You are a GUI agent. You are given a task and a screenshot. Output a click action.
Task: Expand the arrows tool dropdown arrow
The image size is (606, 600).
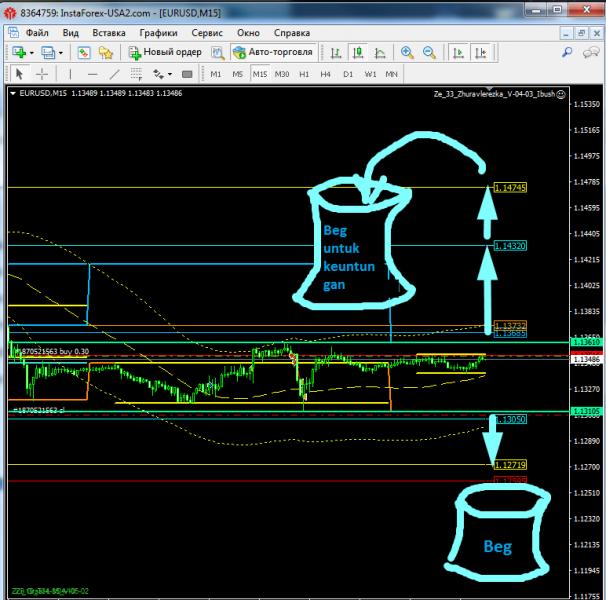(170, 74)
